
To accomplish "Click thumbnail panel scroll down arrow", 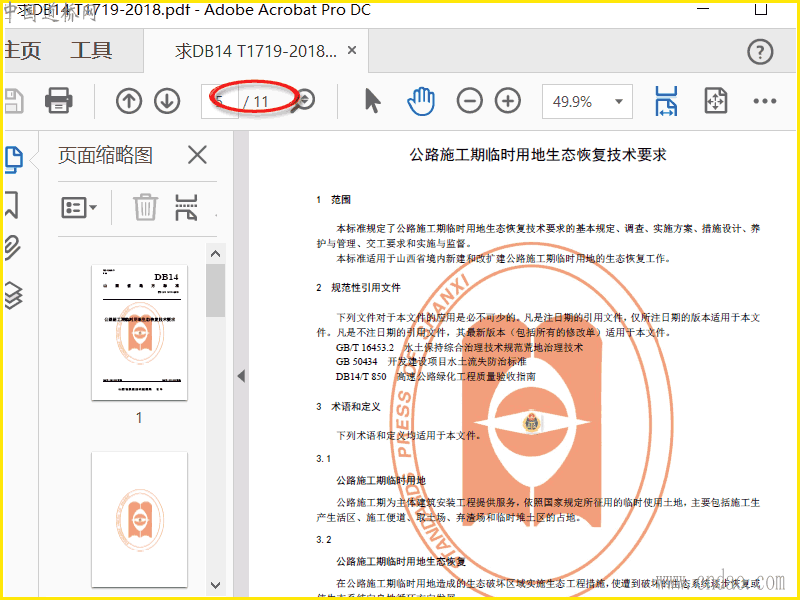I will [x=215, y=585].
